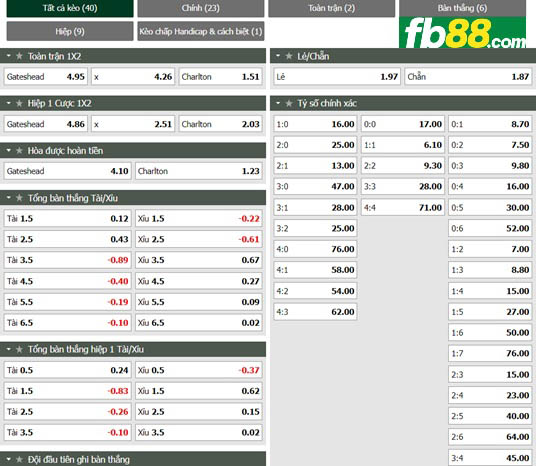The height and width of the screenshot is (466, 536).
Task: Select correct score 3:3 at 28.00
Action: click(403, 187)
